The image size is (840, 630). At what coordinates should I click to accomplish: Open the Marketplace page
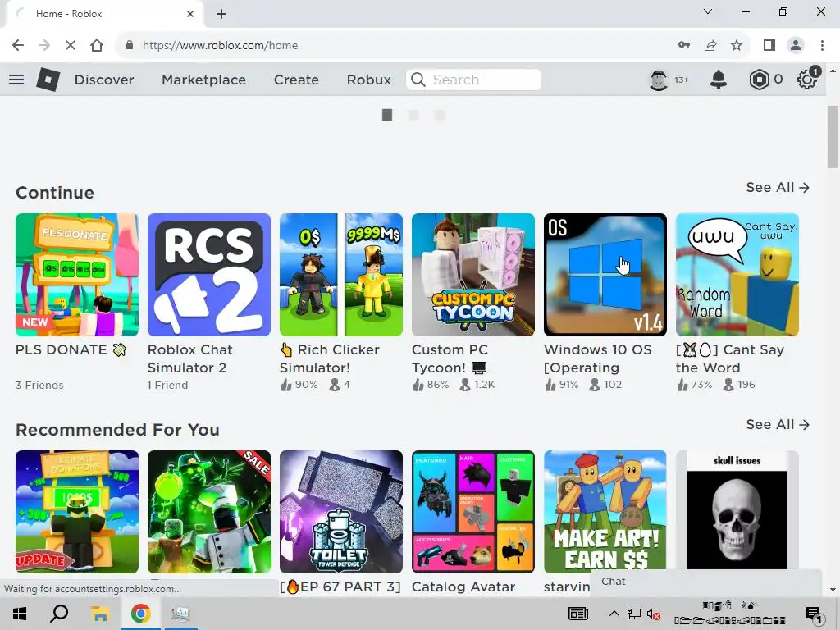tap(203, 80)
